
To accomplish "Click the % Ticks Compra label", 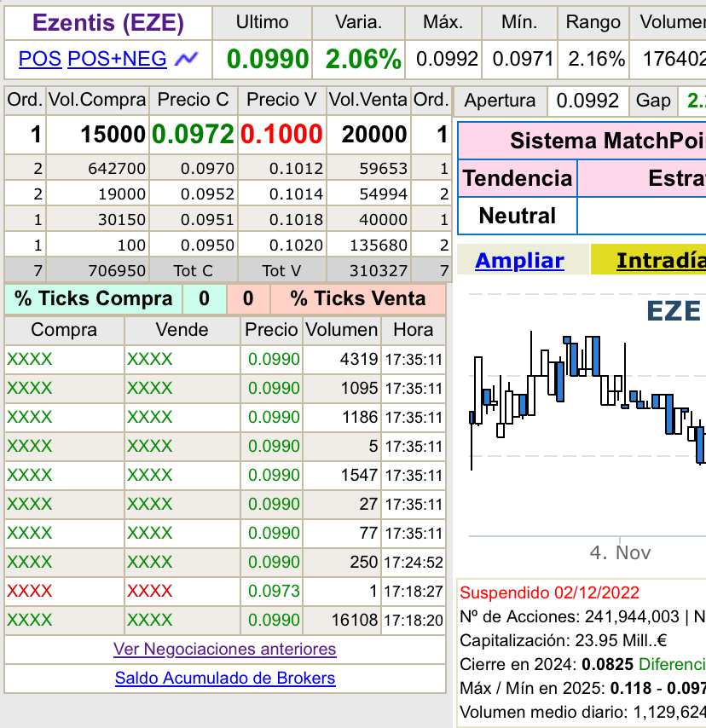I will tap(94, 299).
